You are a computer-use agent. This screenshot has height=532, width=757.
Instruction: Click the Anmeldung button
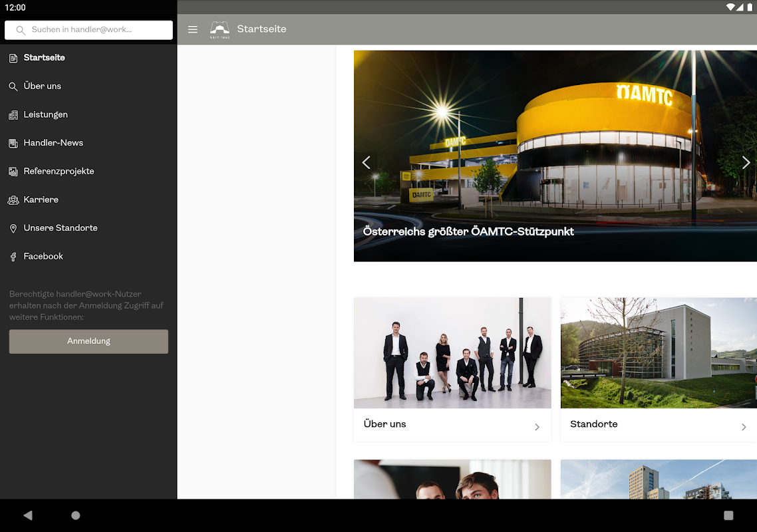click(x=88, y=341)
